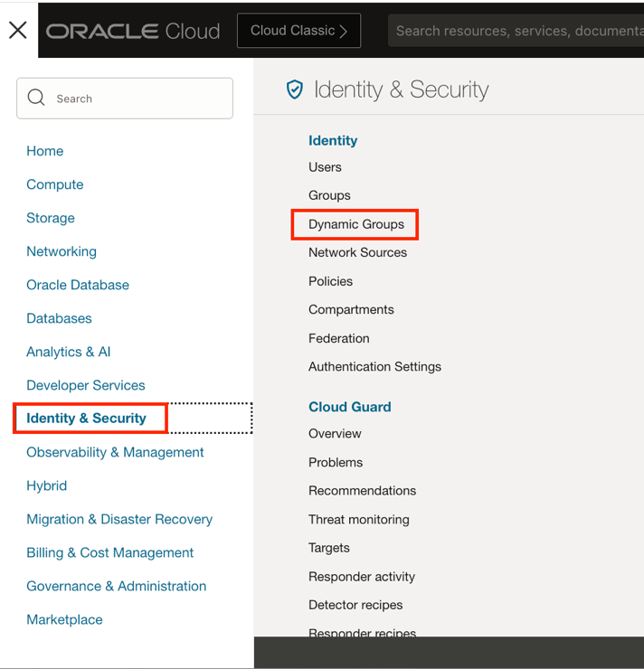This screenshot has width=644, height=669.
Task: Click the Identity & Security shield icon
Action: click(295, 90)
